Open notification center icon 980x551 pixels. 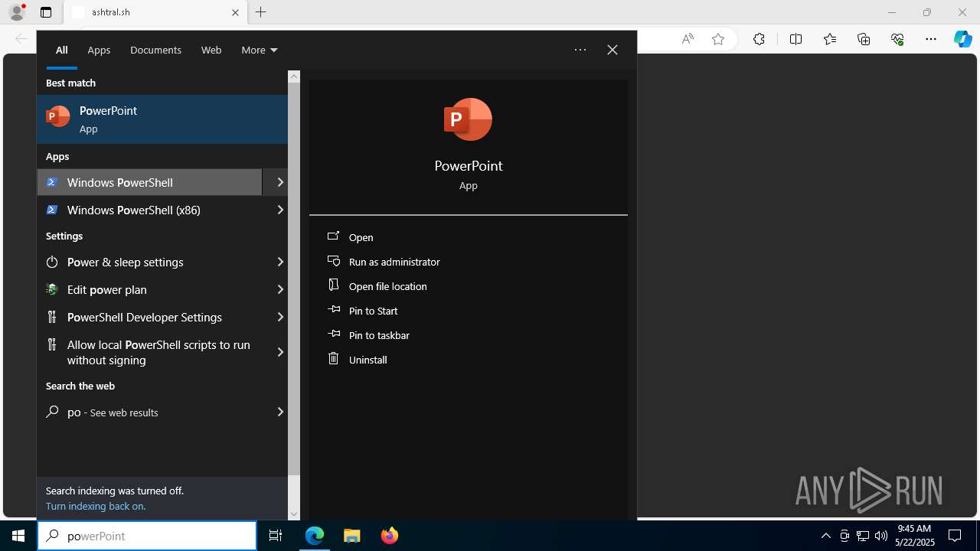point(955,536)
